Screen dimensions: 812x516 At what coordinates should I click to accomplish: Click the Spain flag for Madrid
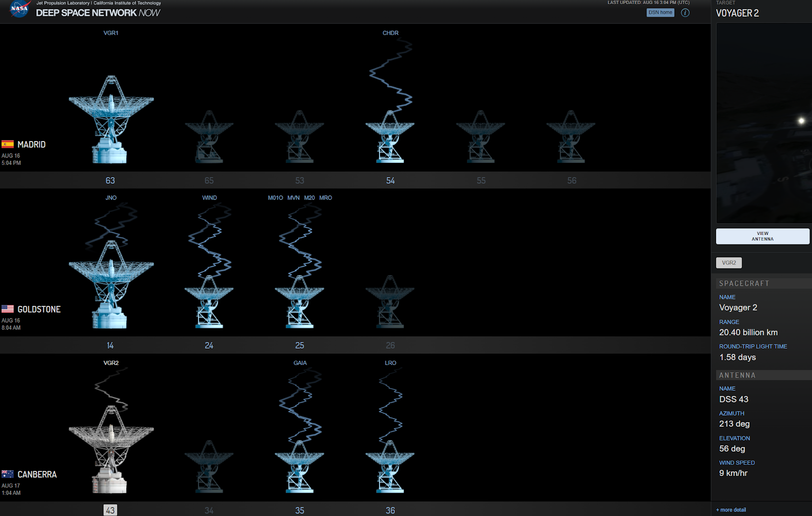8,144
